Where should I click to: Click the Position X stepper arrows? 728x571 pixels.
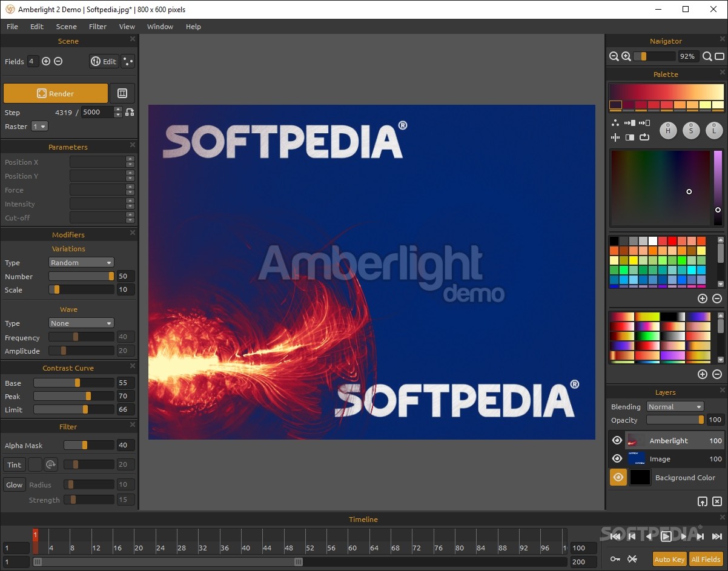pos(130,162)
